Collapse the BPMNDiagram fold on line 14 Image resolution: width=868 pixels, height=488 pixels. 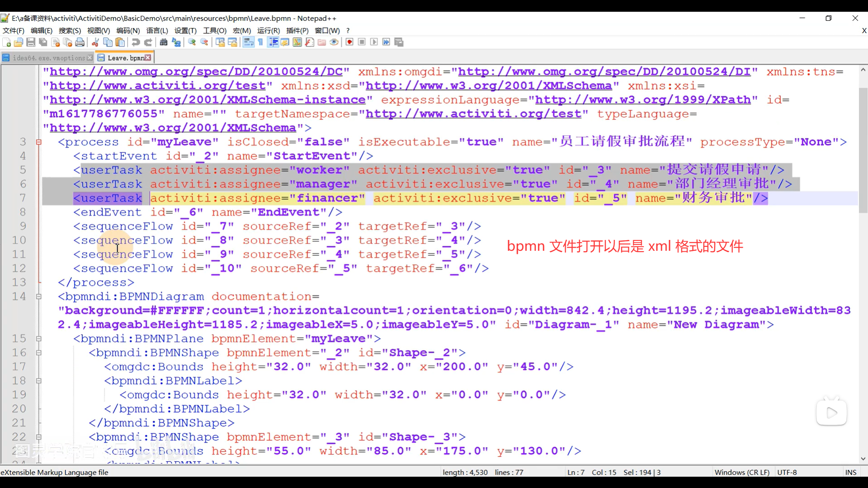coord(39,296)
